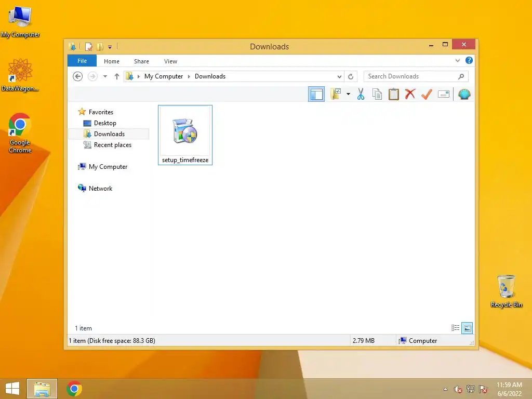532x399 pixels.
Task: Expand arrow before My Computer breadcrumb
Action: [138, 76]
